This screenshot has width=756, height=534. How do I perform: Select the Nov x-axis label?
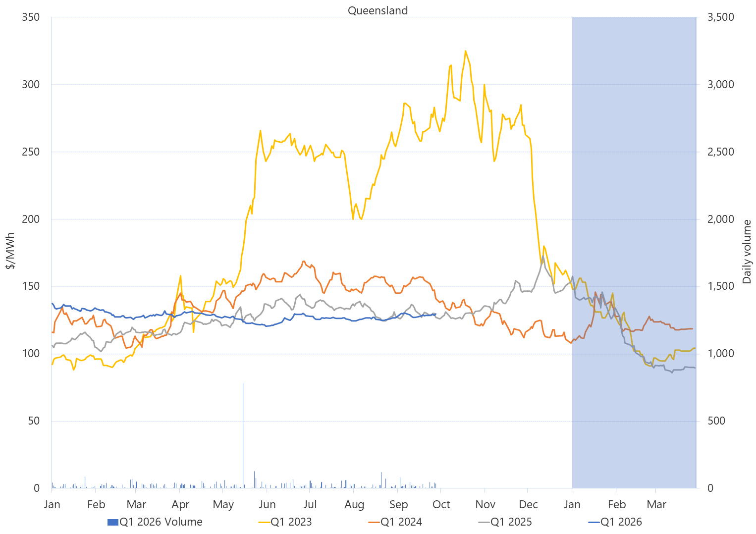(x=485, y=504)
